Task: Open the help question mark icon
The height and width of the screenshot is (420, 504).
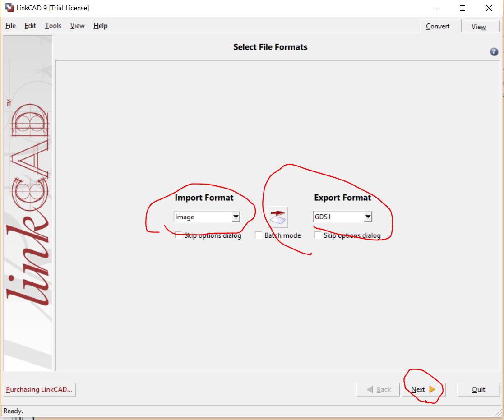Action: point(494,52)
